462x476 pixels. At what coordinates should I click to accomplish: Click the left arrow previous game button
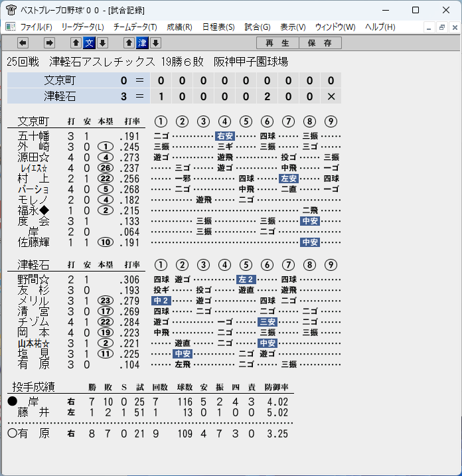pos(23,42)
